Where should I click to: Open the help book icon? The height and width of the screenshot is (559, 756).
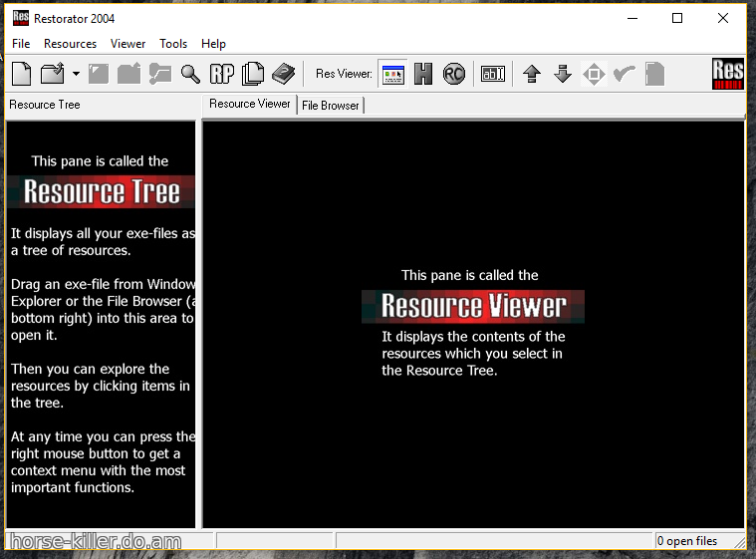(284, 74)
